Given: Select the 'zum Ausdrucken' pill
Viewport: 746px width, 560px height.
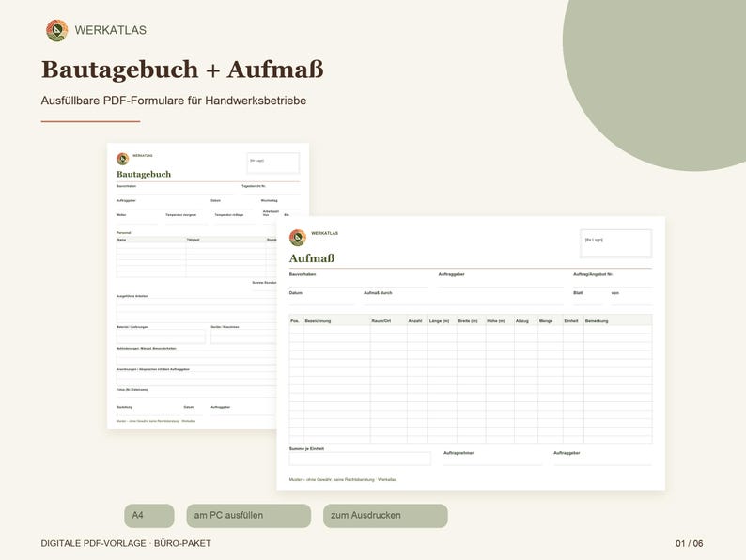Looking at the screenshot, I should pyautogui.click(x=385, y=516).
